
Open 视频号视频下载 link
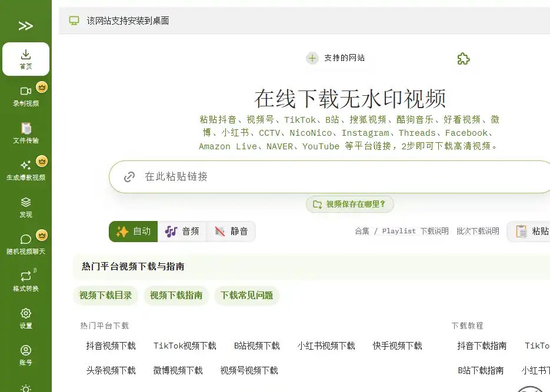249,371
